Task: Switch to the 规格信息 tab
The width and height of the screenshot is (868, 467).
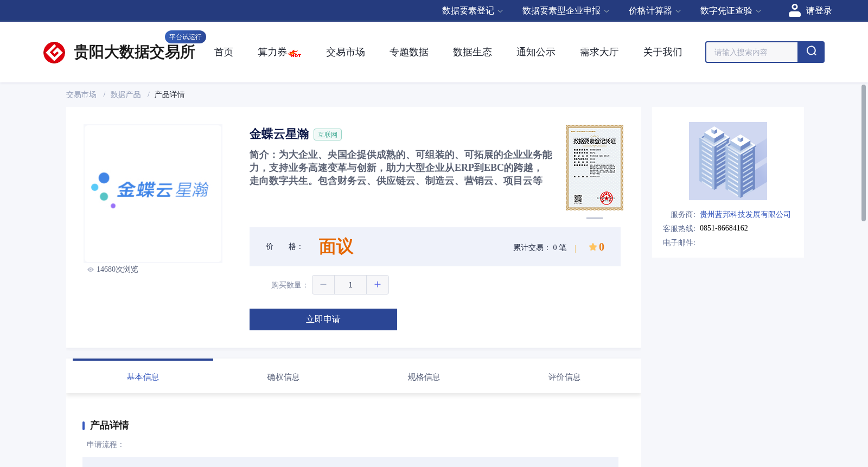Action: [x=424, y=376]
